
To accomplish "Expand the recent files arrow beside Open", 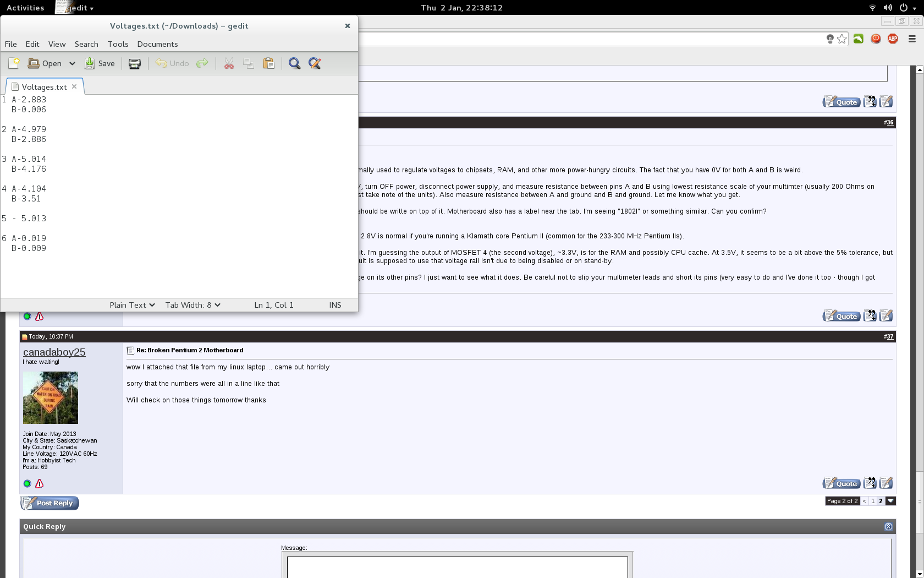I will pos(72,63).
